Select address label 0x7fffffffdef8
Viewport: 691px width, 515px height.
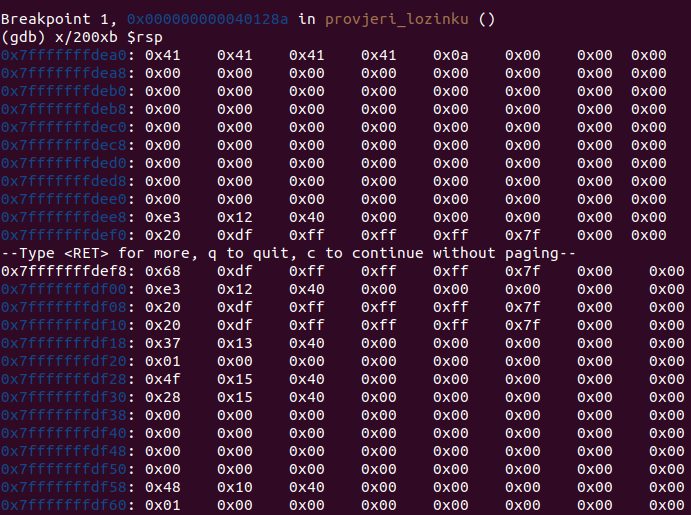pos(68,271)
